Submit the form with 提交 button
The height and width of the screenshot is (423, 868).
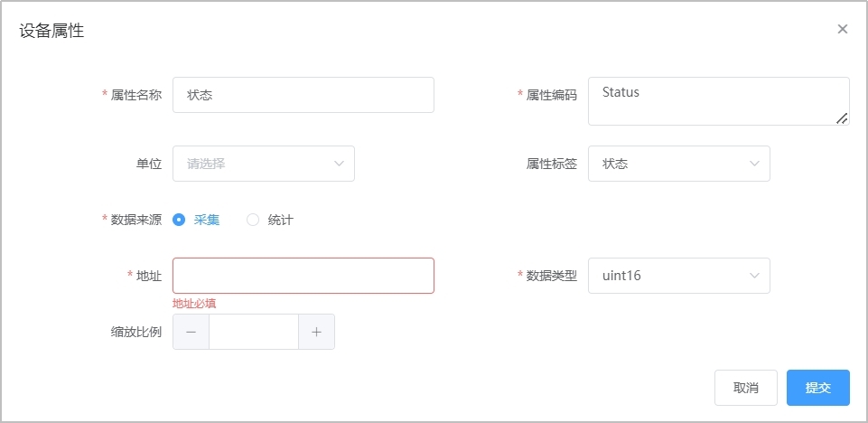pos(817,388)
